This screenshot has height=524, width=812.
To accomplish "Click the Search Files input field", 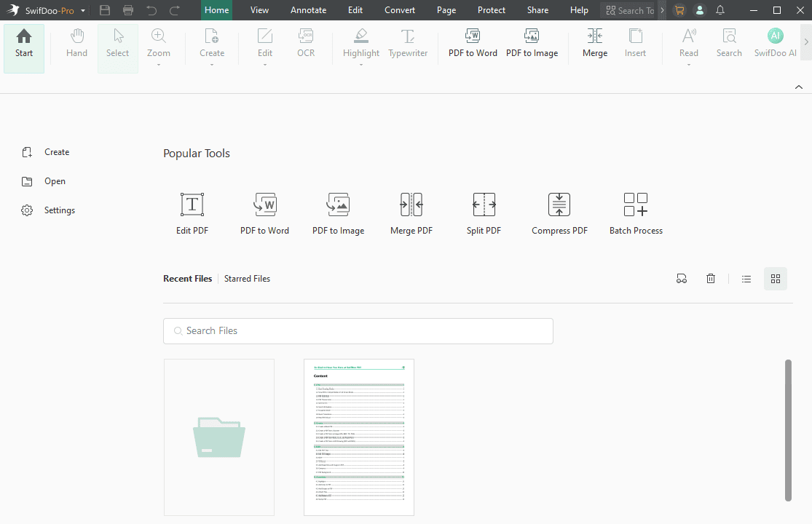I will [x=358, y=330].
